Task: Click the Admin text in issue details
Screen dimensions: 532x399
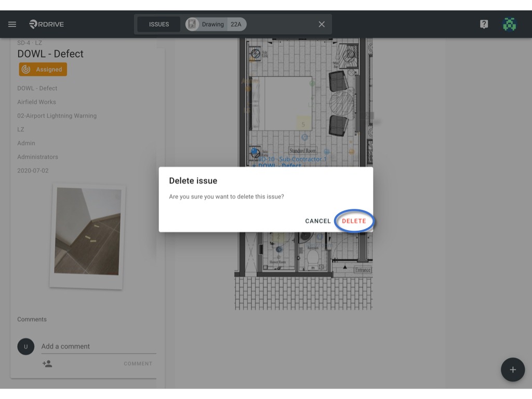Action: tap(26, 143)
